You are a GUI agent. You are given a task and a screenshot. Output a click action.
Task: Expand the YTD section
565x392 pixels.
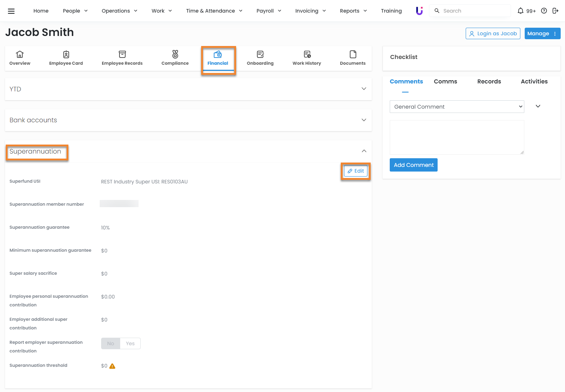(x=364, y=89)
